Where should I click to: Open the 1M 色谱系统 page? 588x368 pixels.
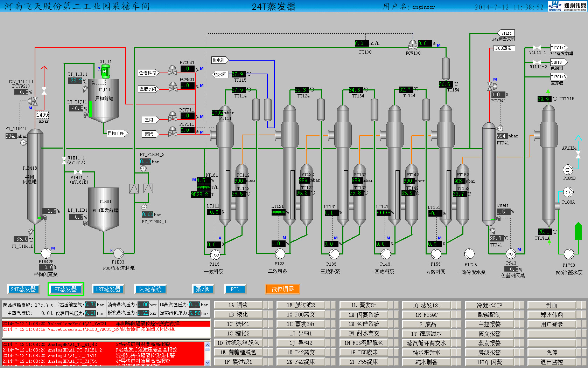(364, 324)
